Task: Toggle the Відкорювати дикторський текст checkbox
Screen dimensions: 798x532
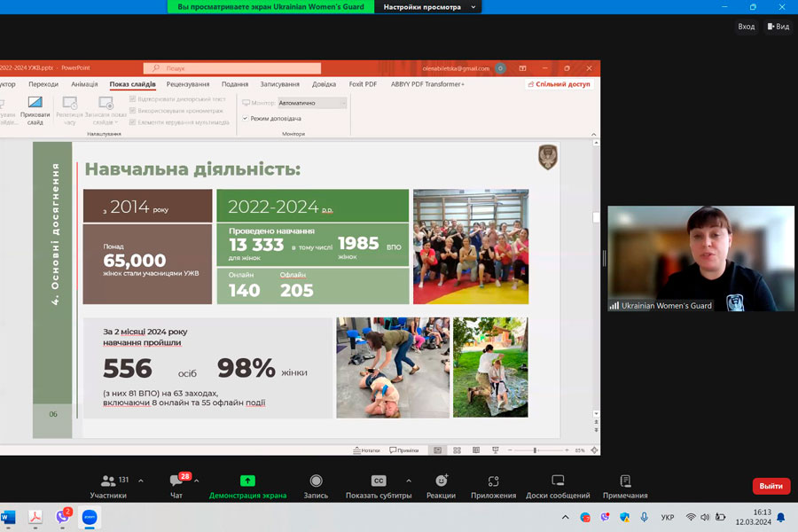Action: click(x=133, y=99)
